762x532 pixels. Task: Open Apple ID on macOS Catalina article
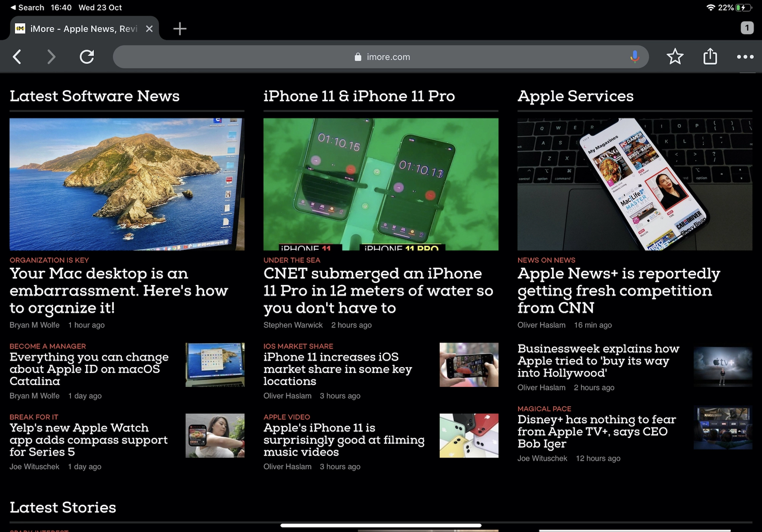point(89,369)
